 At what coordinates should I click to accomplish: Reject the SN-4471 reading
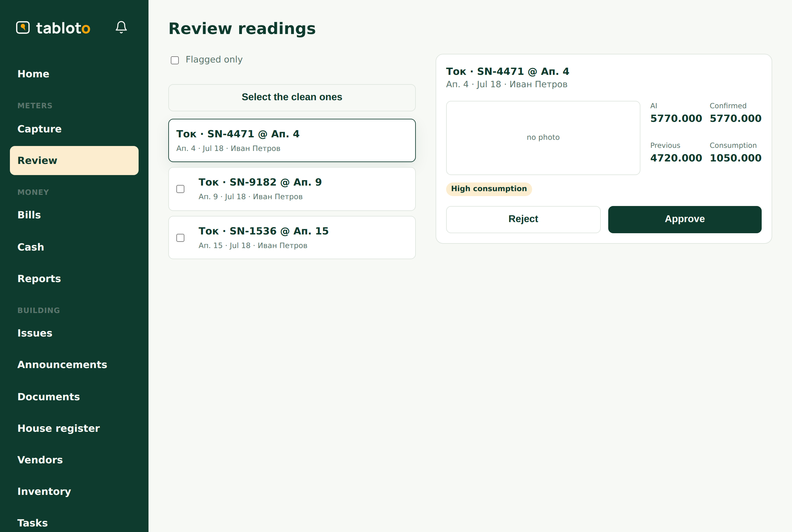click(x=523, y=219)
